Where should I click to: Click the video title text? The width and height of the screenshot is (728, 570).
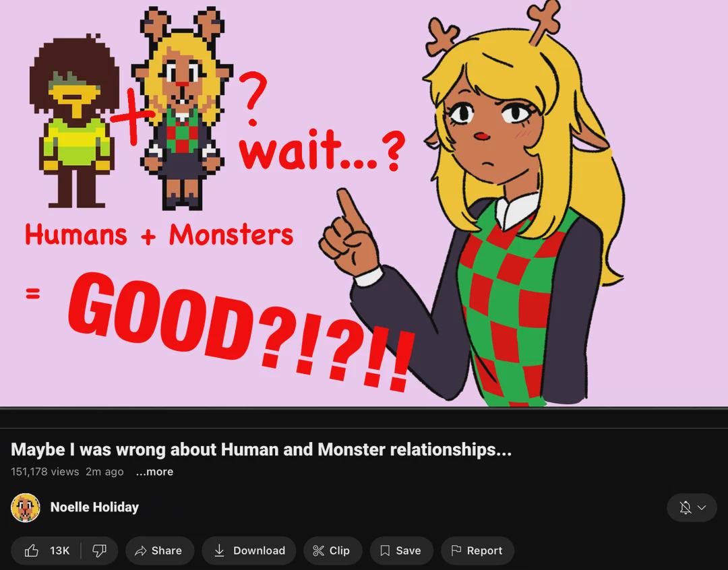[261, 449]
